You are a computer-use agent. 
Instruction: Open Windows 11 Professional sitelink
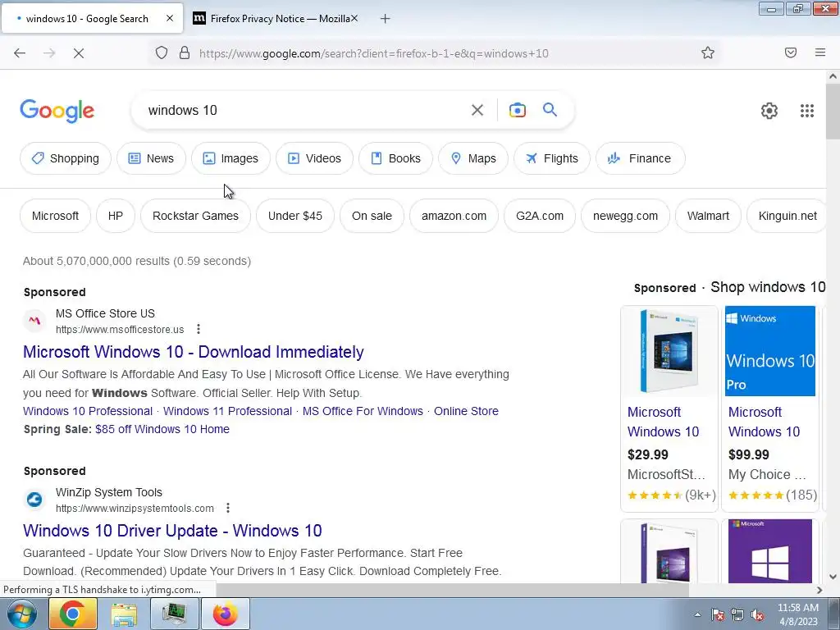pyautogui.click(x=228, y=411)
